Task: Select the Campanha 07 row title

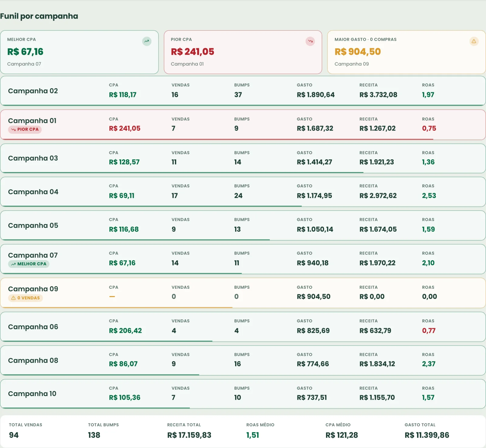Action: pyautogui.click(x=33, y=255)
